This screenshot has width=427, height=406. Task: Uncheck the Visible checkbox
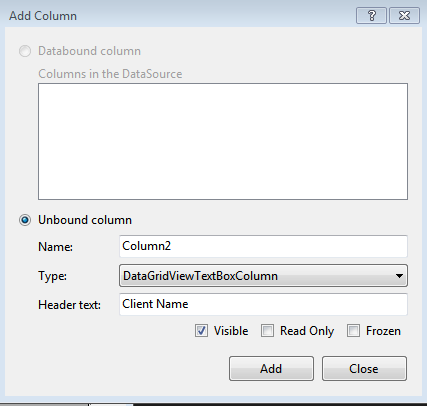click(x=201, y=331)
